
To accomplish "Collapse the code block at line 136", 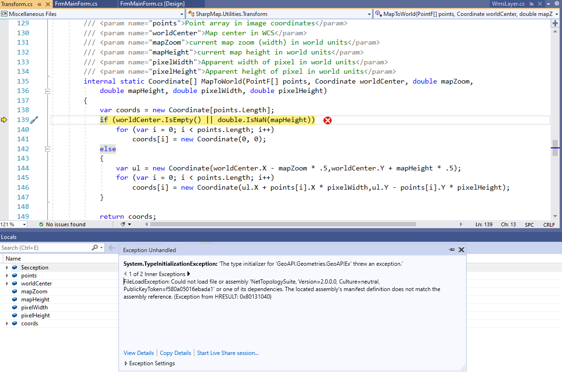I will pyautogui.click(x=47, y=91).
